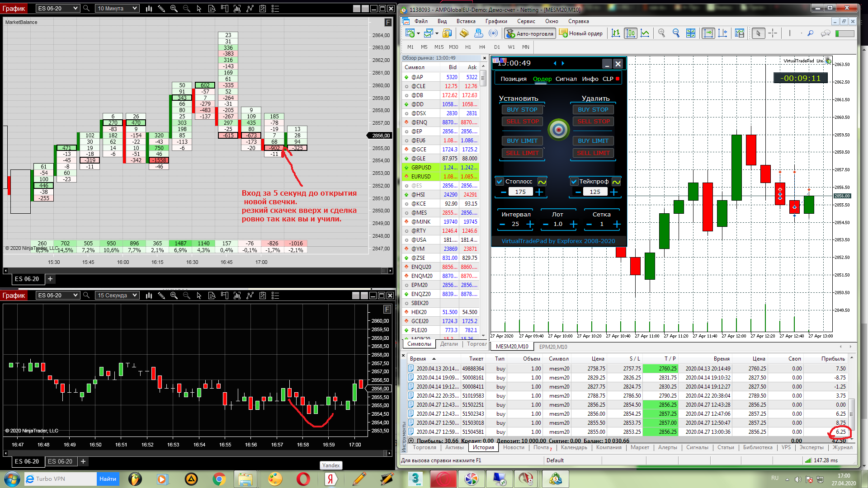This screenshot has width=868, height=488.
Task: Uncheck the Стоплосс checkbox
Action: pyautogui.click(x=500, y=182)
